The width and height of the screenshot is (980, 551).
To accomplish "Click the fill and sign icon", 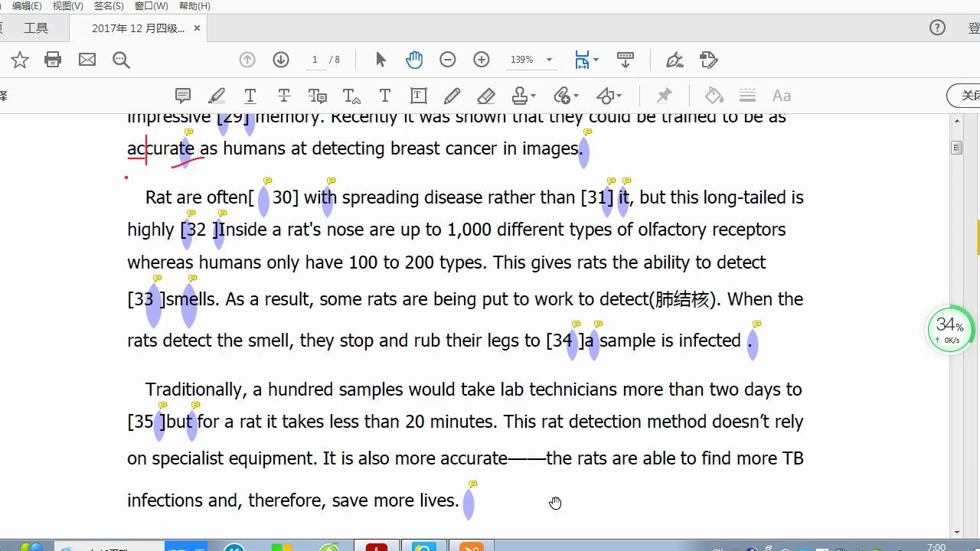I will tap(709, 60).
